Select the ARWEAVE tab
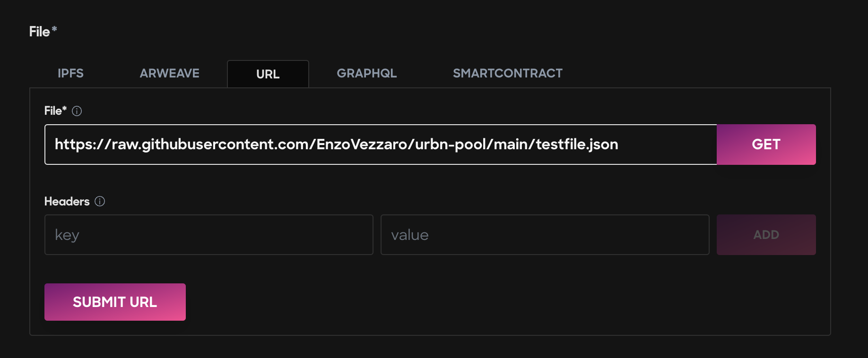This screenshot has height=358, width=868. click(x=169, y=73)
